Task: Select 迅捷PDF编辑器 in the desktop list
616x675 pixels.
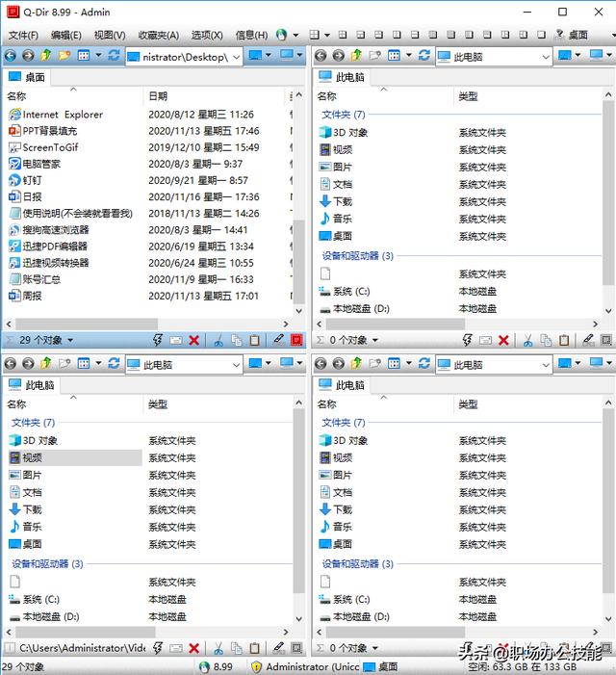Action: pyautogui.click(x=48, y=247)
